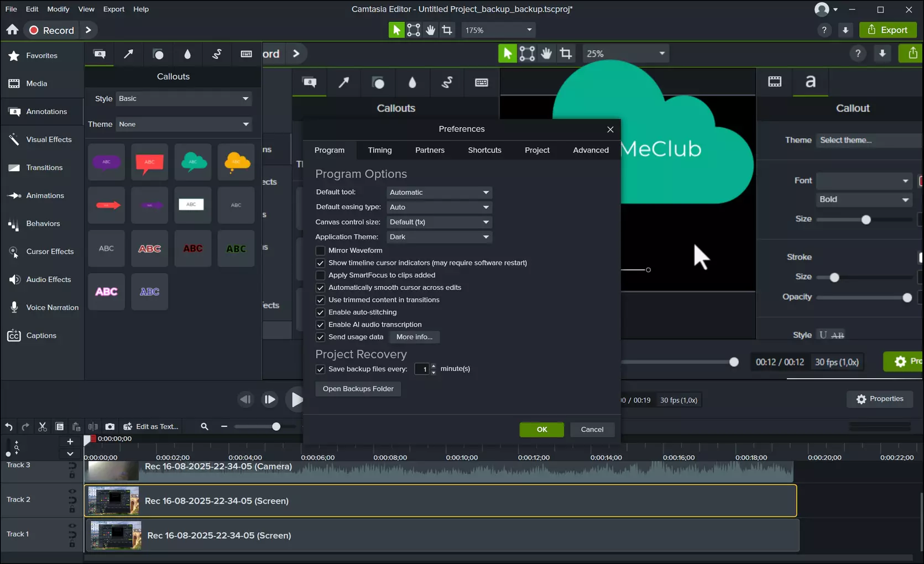Uncheck Enable AI audio transcription

click(320, 325)
